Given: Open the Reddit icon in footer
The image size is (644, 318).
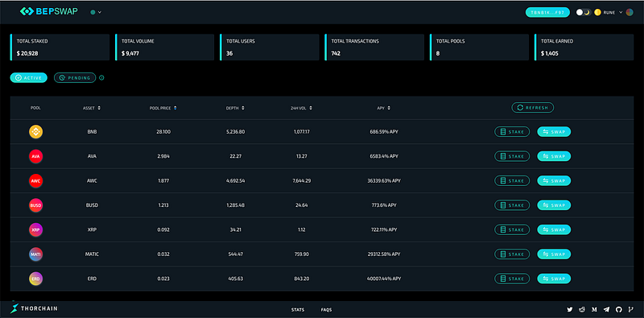Looking at the screenshot, I should click(x=582, y=309).
